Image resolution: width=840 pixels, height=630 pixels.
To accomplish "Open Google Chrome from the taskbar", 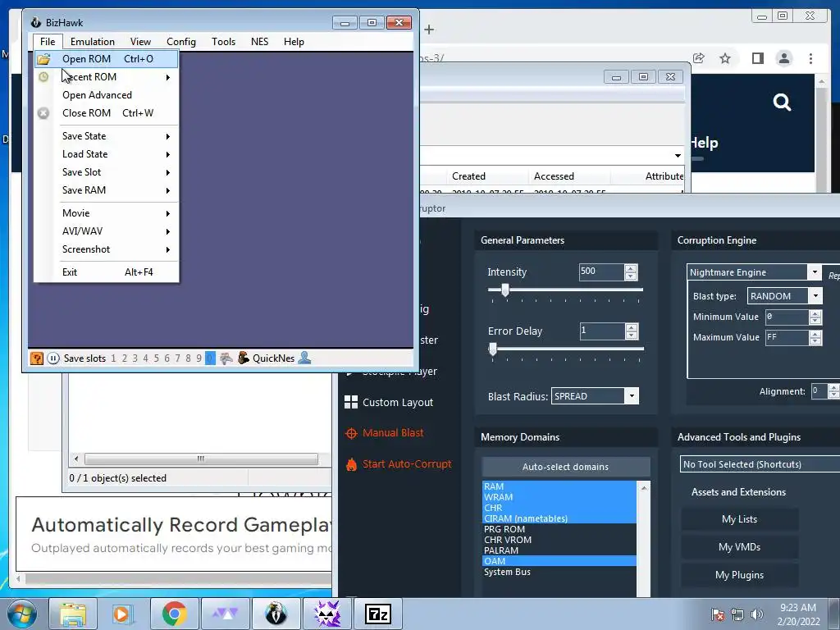I will [x=174, y=614].
